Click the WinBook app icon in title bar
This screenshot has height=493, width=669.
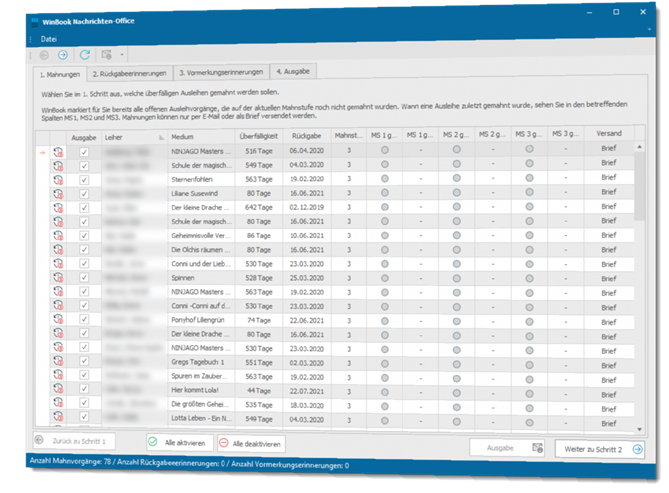(x=35, y=21)
